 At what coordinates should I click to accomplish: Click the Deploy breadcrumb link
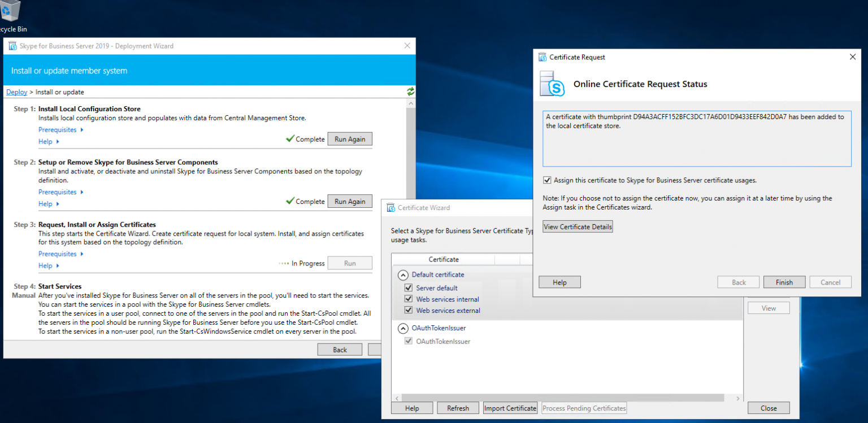[17, 92]
